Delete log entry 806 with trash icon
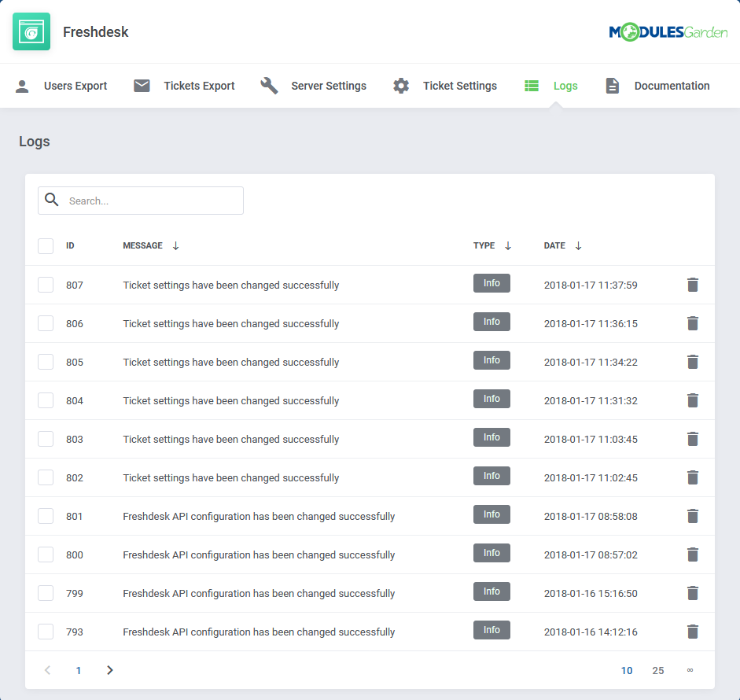The width and height of the screenshot is (740, 700). tap(692, 323)
